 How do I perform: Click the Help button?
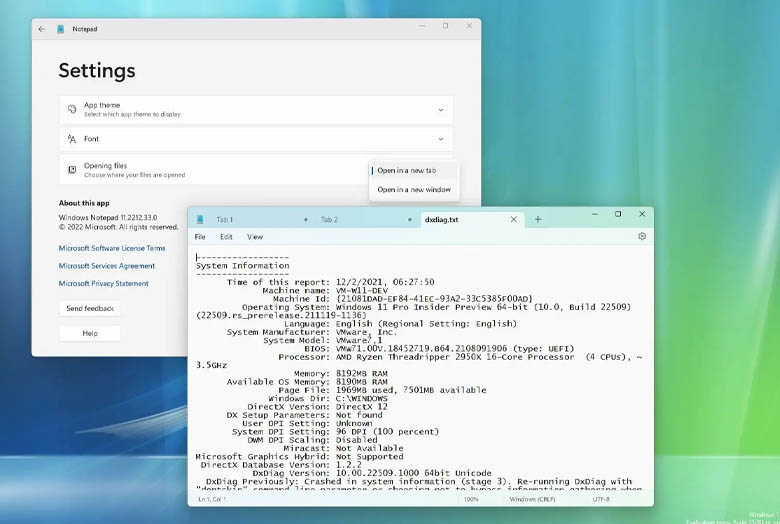90,333
